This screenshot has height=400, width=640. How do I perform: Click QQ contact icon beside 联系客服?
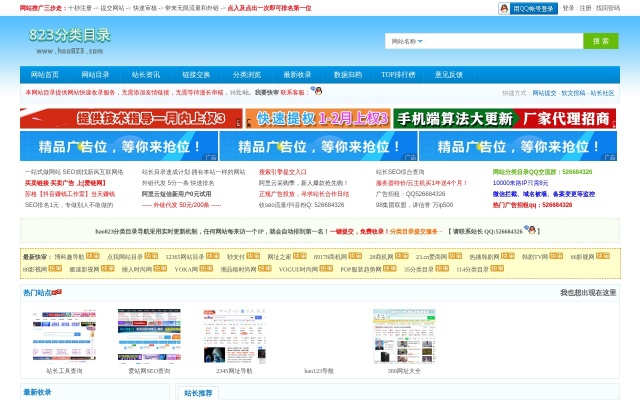click(x=317, y=91)
